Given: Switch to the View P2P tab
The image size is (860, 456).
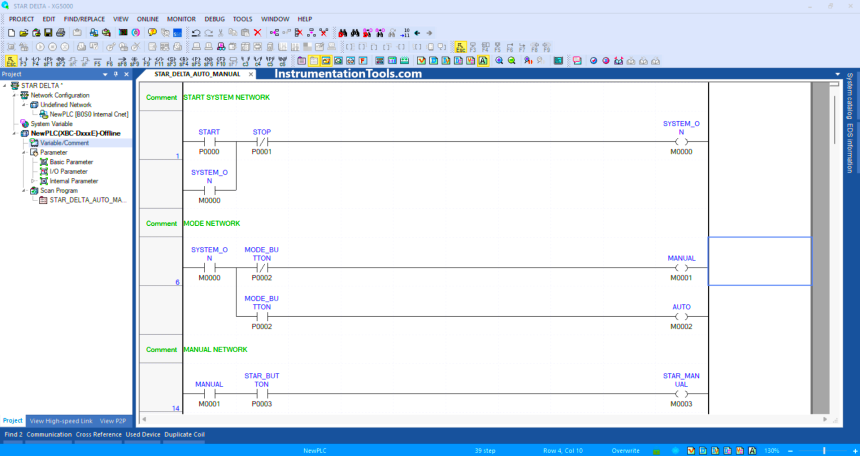Looking at the screenshot, I should [113, 421].
